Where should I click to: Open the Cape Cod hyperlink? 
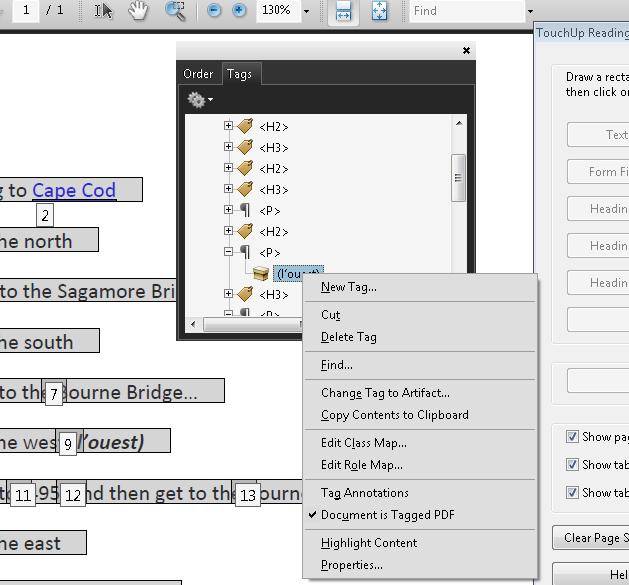point(74,190)
